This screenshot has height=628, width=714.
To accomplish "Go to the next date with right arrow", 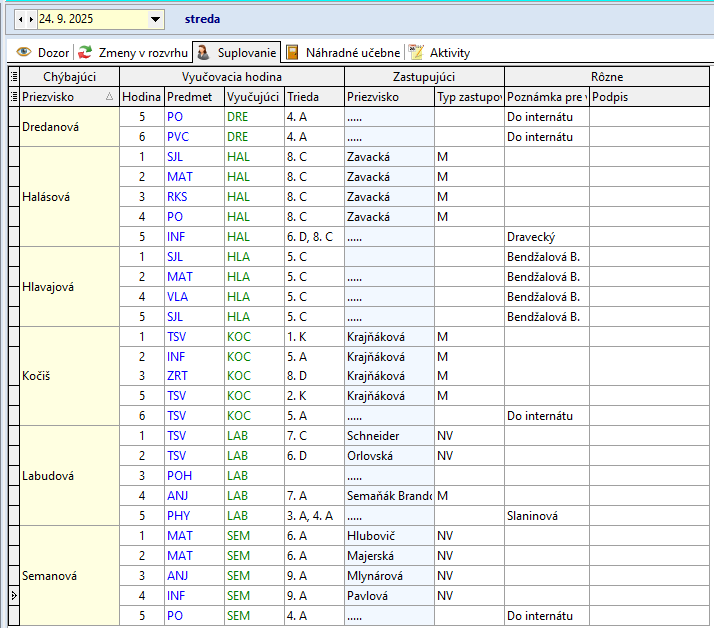I will [31, 19].
